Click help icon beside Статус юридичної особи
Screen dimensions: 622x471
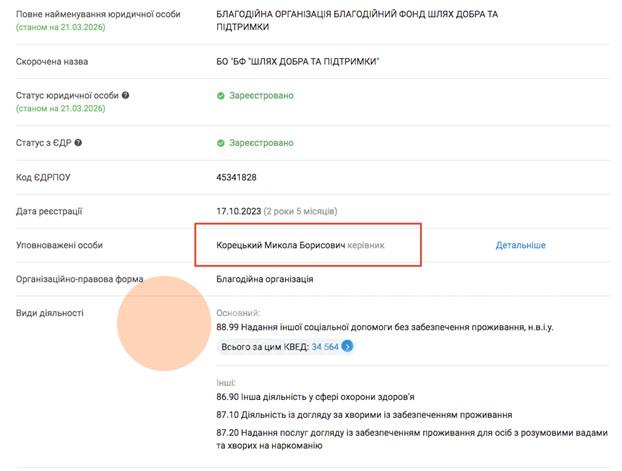click(126, 96)
